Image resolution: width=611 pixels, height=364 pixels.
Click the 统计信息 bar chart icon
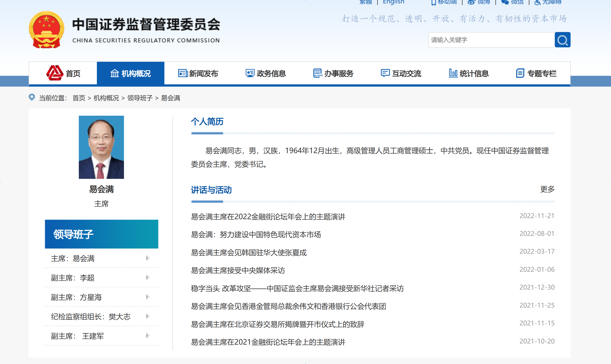click(453, 73)
